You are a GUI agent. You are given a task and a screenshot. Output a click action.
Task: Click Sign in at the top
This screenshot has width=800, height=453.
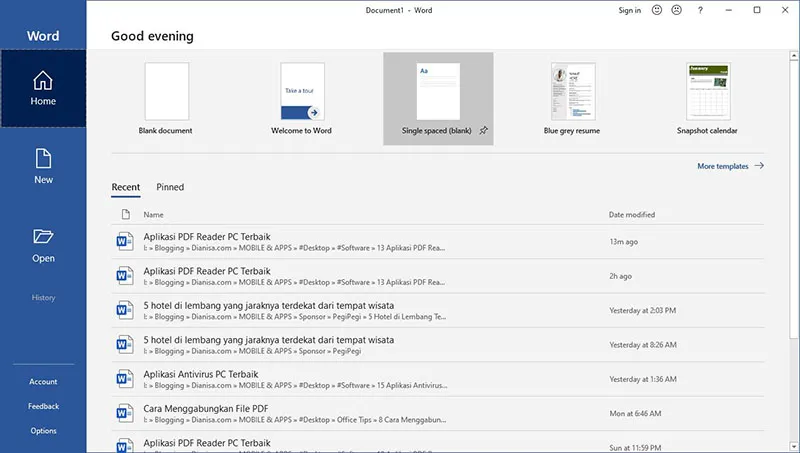[630, 10]
